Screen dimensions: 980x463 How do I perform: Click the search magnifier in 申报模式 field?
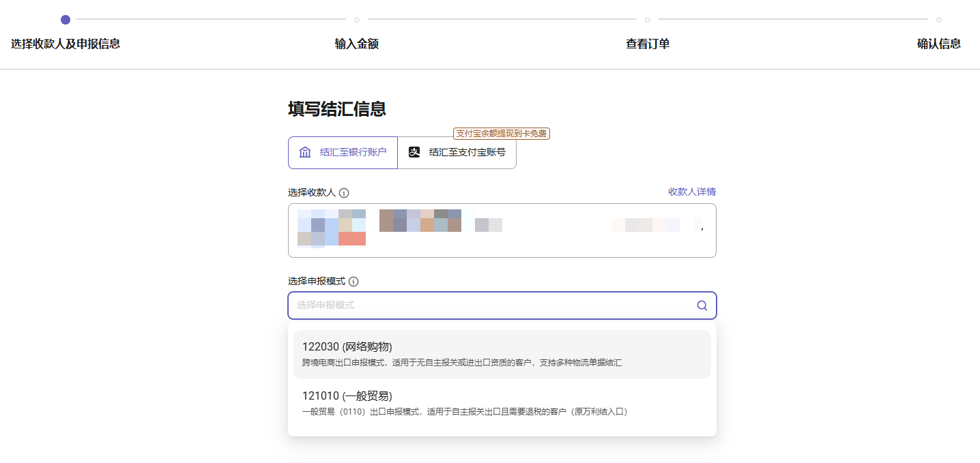(x=702, y=305)
